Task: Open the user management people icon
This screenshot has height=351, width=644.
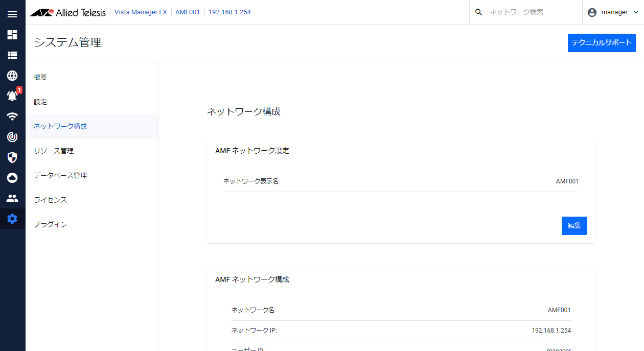Action: point(12,198)
